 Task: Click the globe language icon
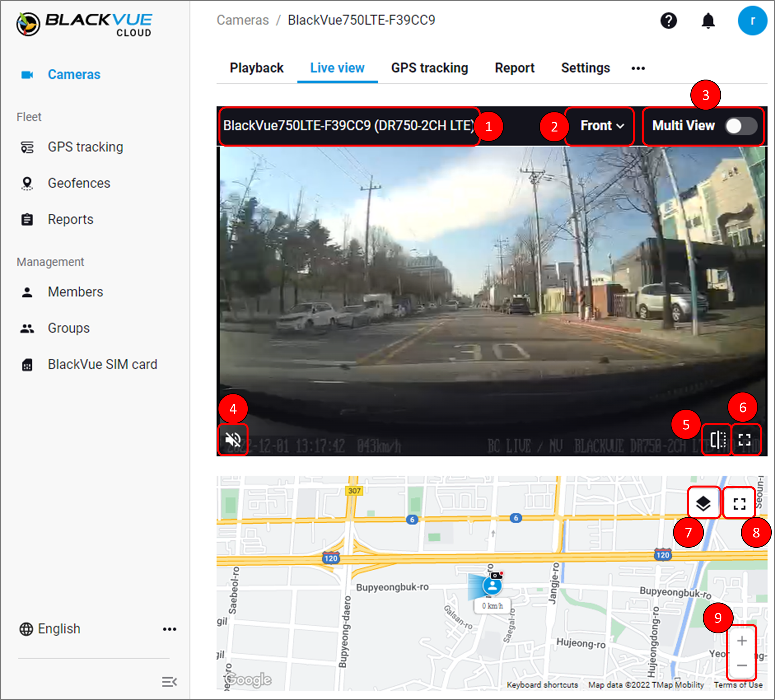[x=26, y=629]
